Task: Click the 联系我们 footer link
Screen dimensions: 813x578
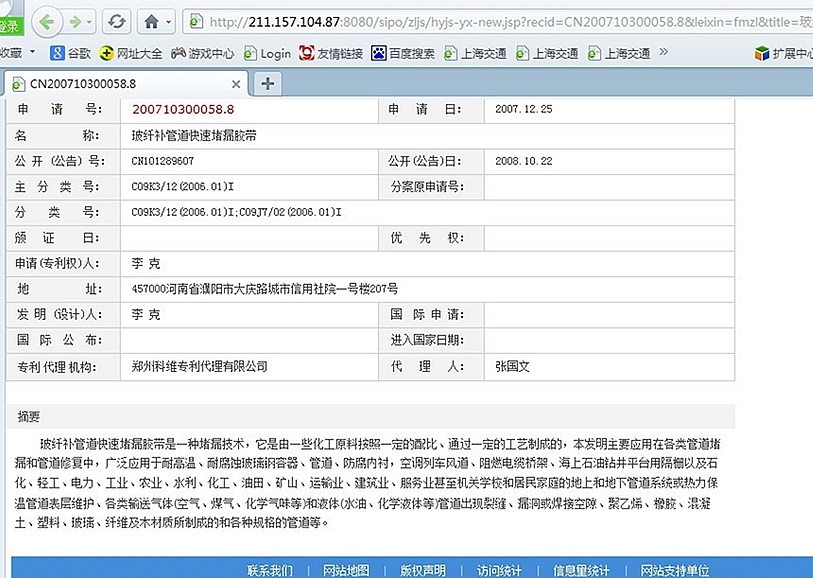Action: [270, 570]
